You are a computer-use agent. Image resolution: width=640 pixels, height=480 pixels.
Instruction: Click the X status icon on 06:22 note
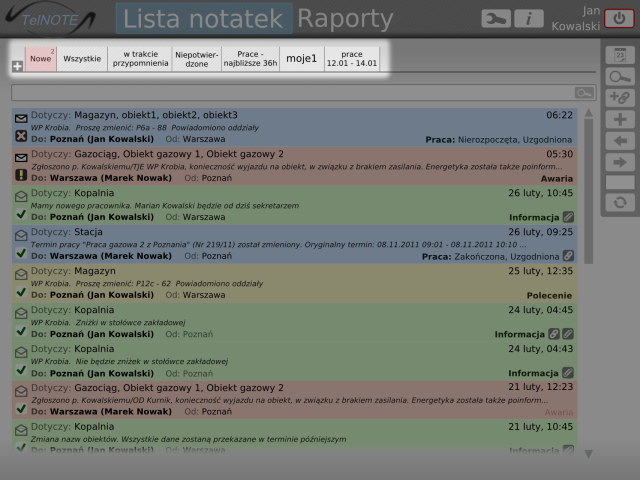coord(21,136)
